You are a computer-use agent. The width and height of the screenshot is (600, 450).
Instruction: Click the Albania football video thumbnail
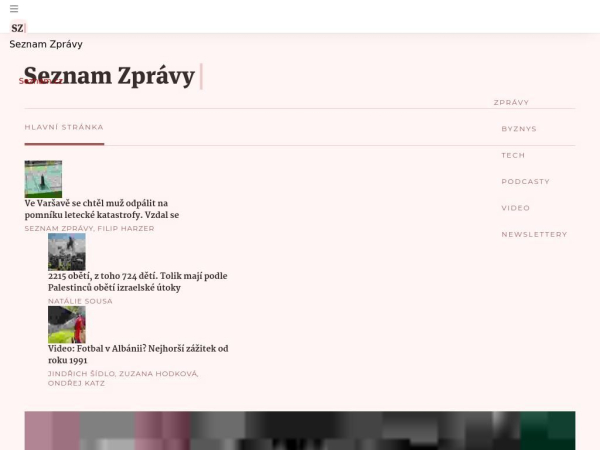[67, 324]
